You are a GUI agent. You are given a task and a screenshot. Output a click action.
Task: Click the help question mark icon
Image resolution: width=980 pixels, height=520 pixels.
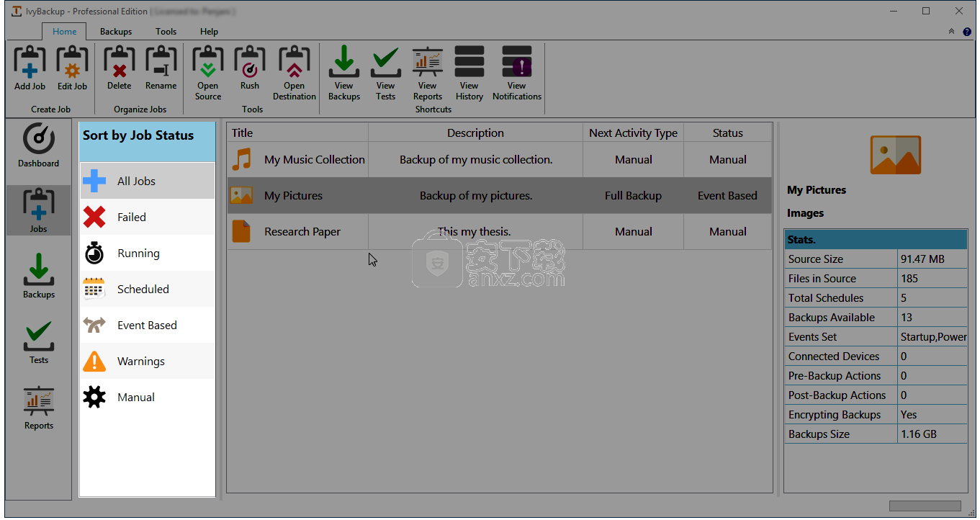pyautogui.click(x=967, y=32)
